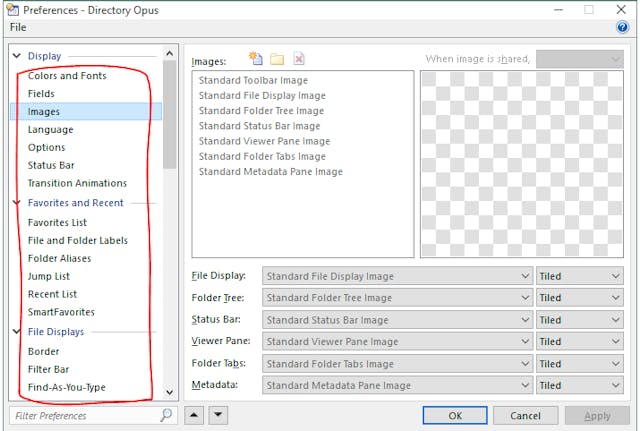Collapse the File Displays category
This screenshot has width=640, height=431.
[x=17, y=332]
